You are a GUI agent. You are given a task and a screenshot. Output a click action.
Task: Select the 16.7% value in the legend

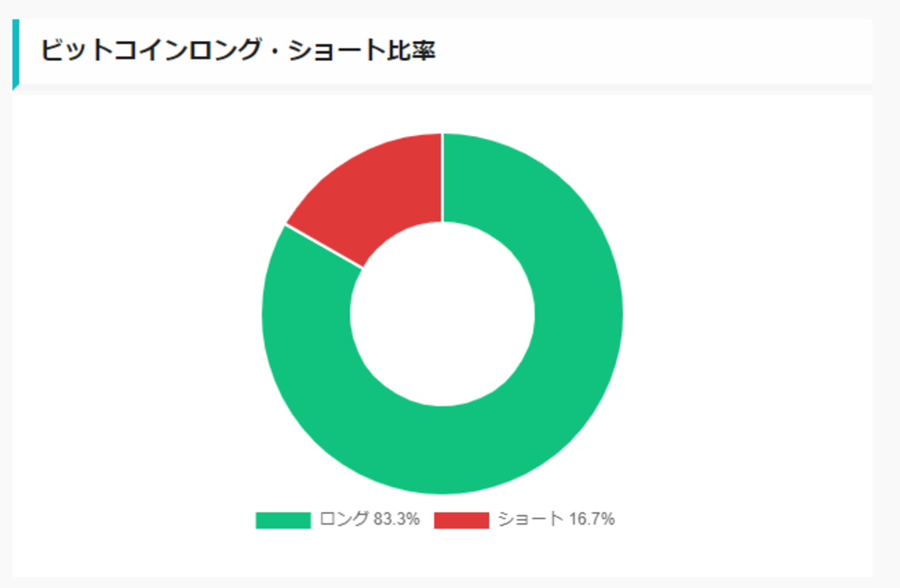pos(592,520)
